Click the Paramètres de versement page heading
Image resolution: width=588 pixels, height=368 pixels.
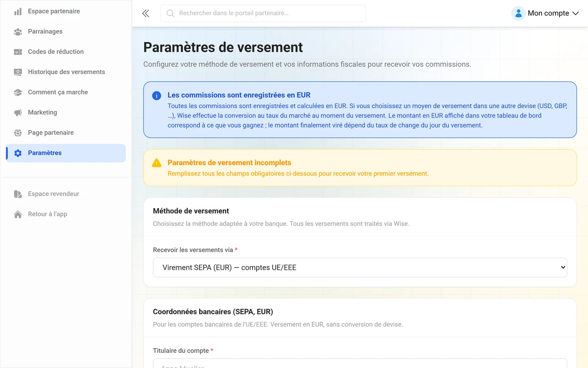pos(223,47)
